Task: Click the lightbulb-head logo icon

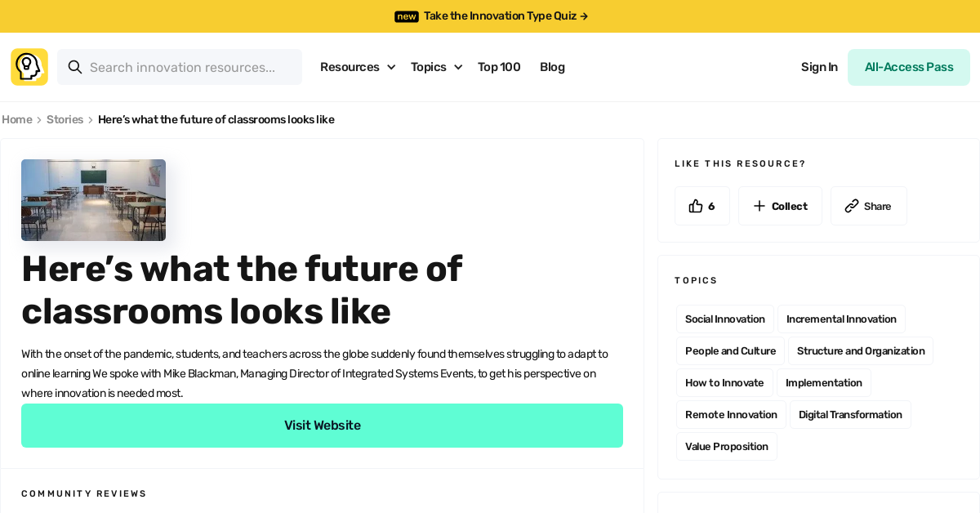Action: [x=29, y=66]
